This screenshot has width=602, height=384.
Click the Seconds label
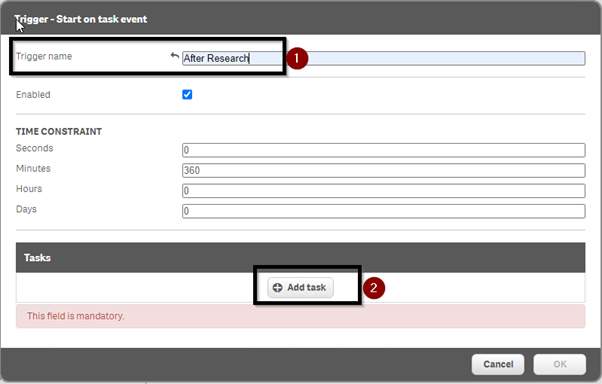click(34, 148)
